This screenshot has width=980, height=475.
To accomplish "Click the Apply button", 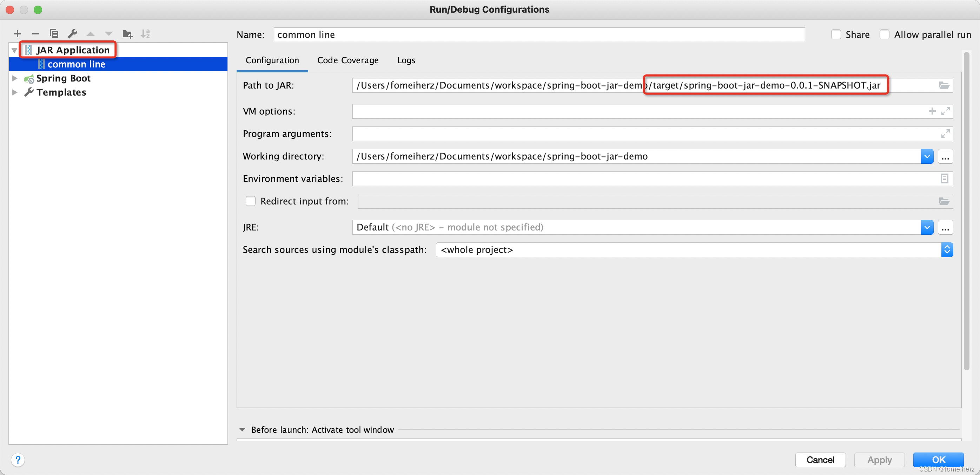I will click(x=879, y=460).
